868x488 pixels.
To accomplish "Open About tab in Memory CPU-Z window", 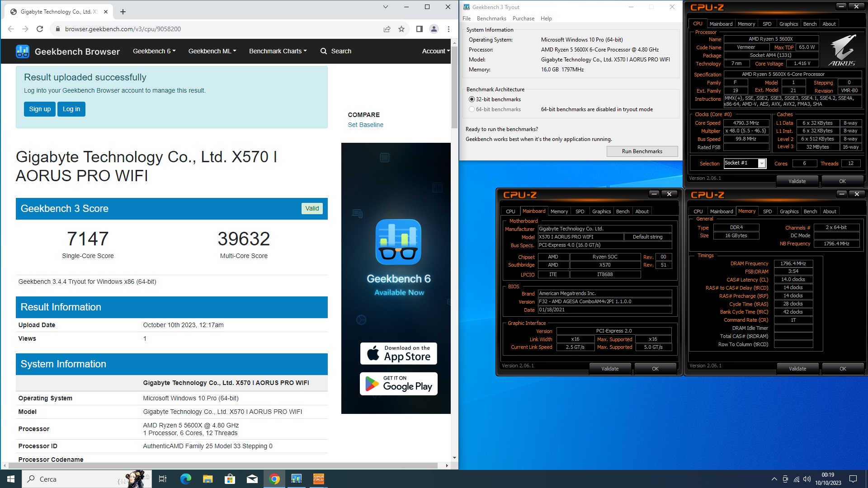I will click(x=829, y=211).
